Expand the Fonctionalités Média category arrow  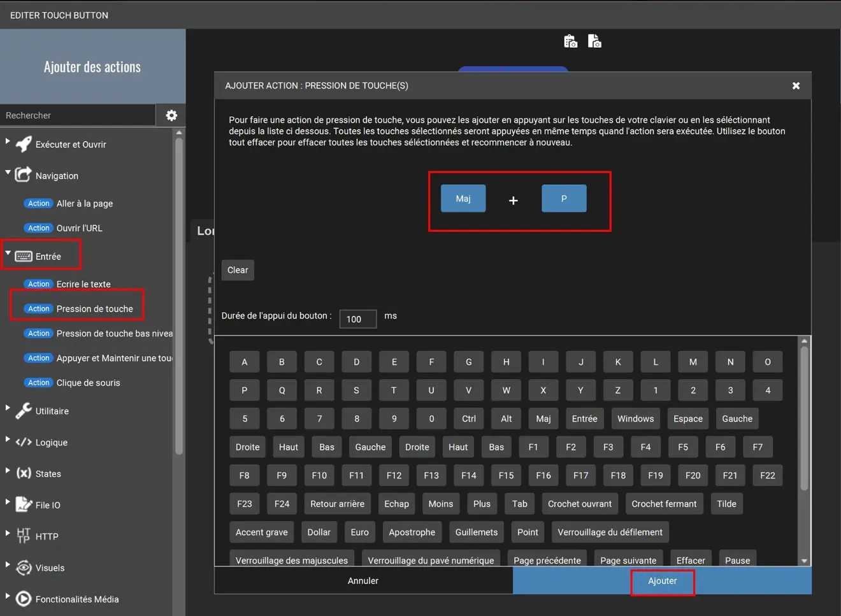click(x=8, y=596)
